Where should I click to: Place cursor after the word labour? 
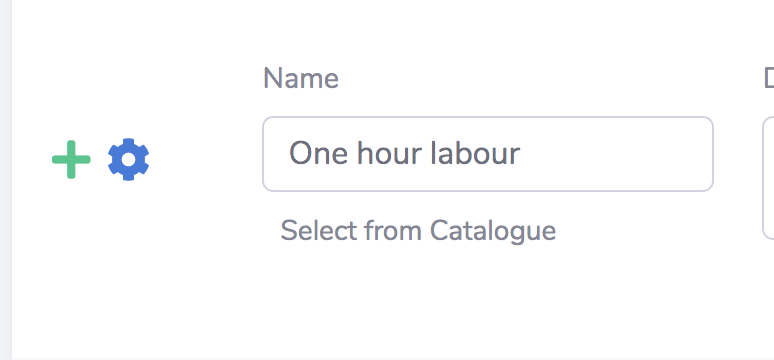(x=521, y=154)
